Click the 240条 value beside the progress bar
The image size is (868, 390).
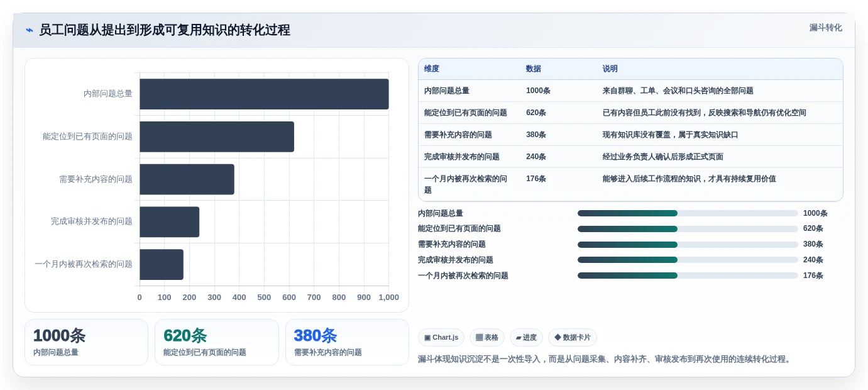pyautogui.click(x=813, y=260)
